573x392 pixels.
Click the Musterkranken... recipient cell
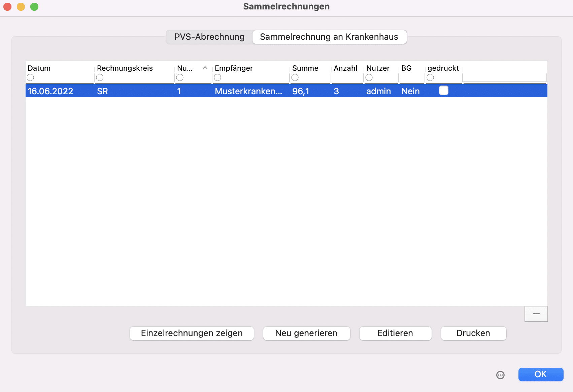point(248,91)
